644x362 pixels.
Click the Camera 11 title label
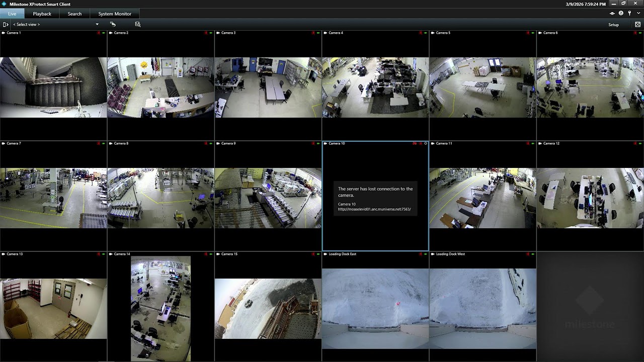444,143
